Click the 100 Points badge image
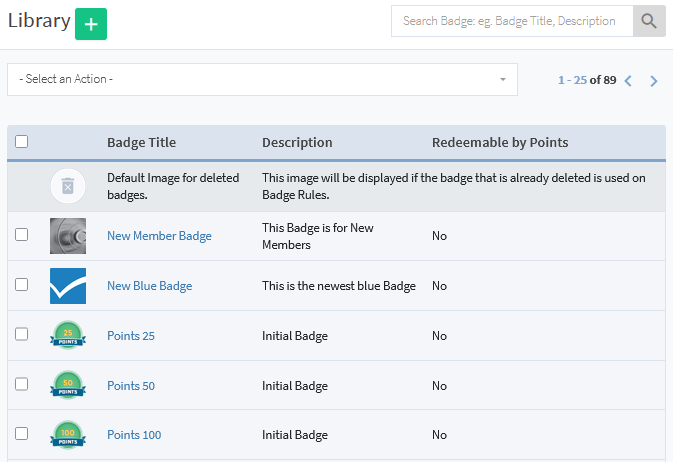The width and height of the screenshot is (673, 462). [x=68, y=435]
